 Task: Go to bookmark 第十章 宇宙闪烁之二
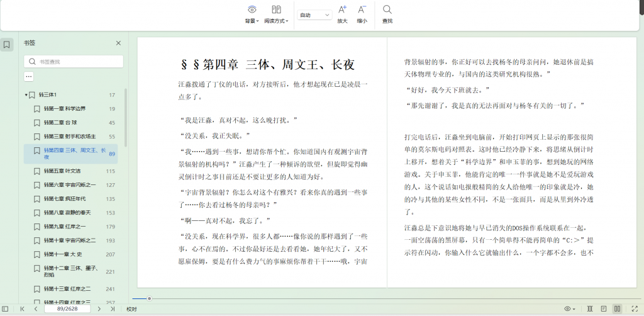click(70, 240)
